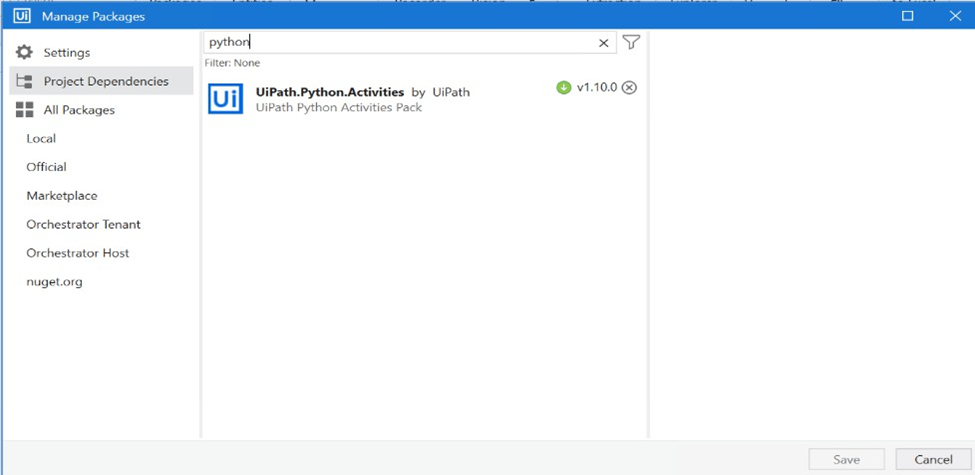Choose the Local package source

click(41, 139)
